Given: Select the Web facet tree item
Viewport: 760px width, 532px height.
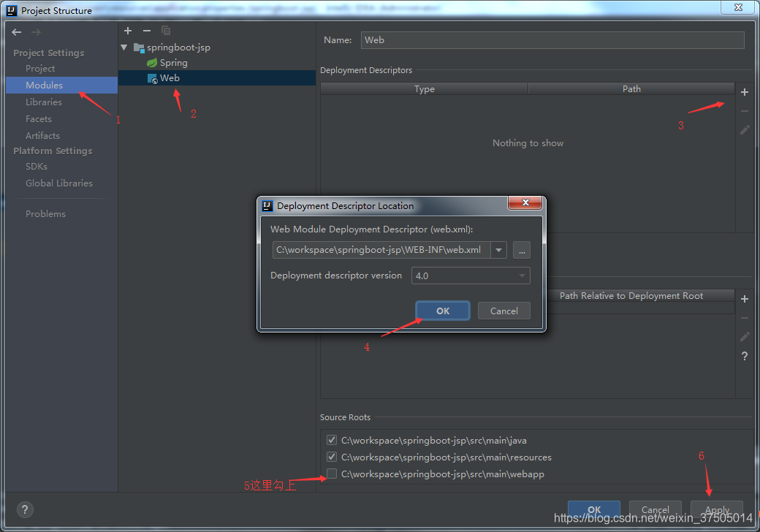Looking at the screenshot, I should coord(217,78).
